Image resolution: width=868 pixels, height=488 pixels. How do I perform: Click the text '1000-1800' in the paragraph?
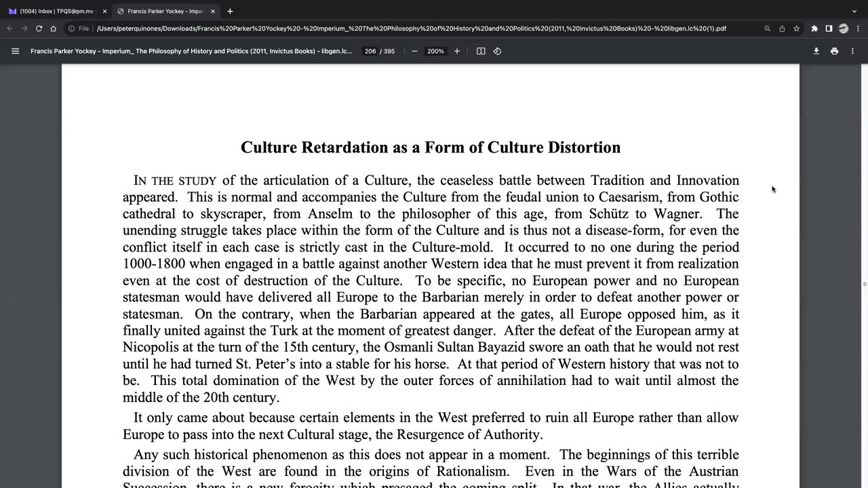pos(155,264)
